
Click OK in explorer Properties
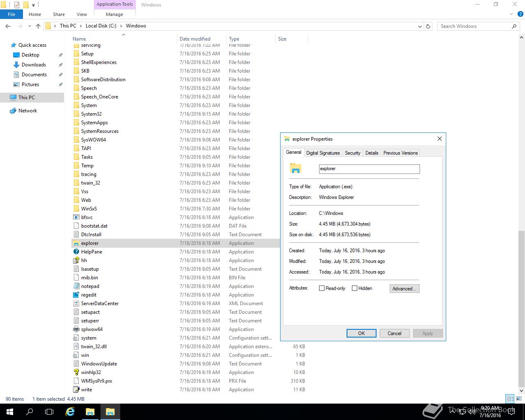click(361, 333)
